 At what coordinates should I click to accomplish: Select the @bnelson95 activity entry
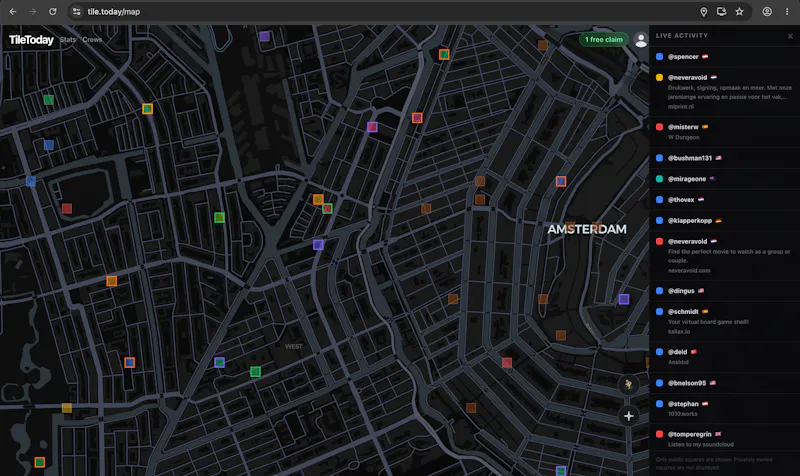tap(724, 383)
